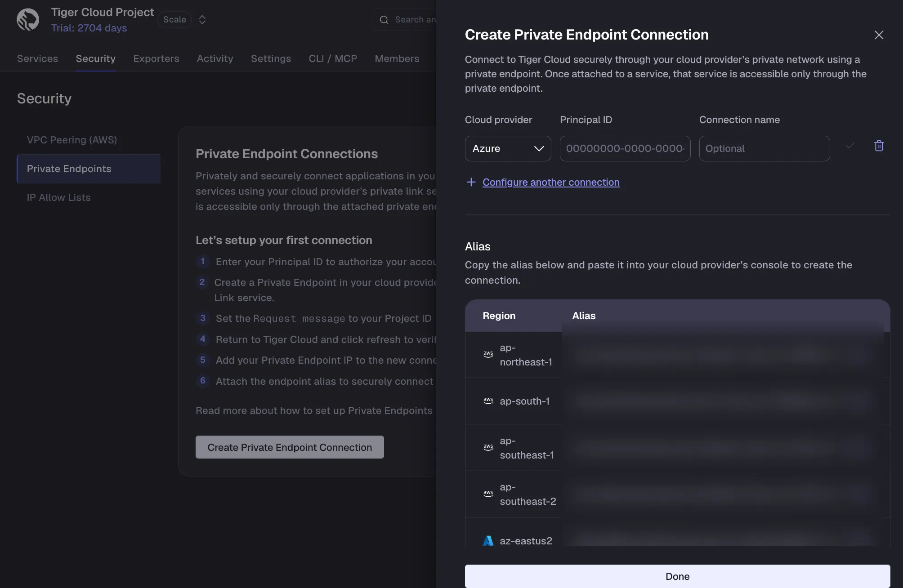903x588 pixels.
Task: Focus the Search field in the header
Action: click(405, 20)
